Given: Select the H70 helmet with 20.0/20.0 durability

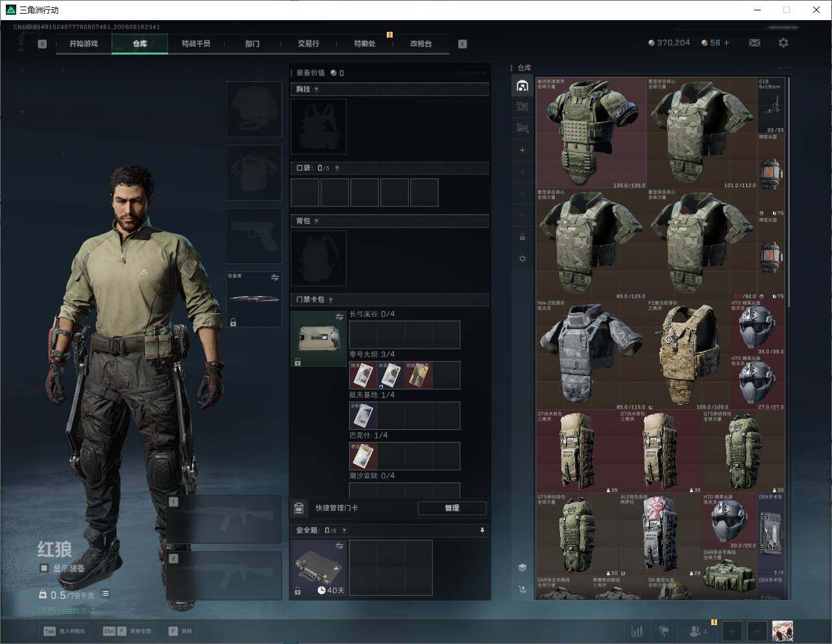Looking at the screenshot, I should (x=729, y=521).
